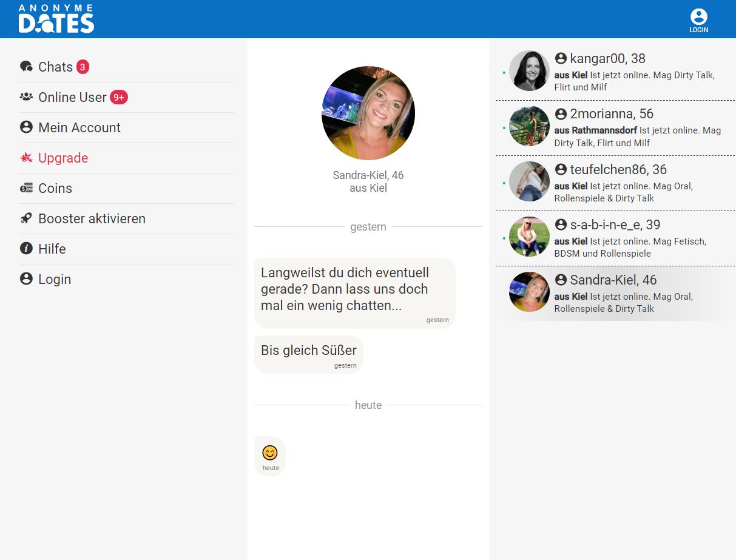This screenshot has height=560, width=736.
Task: Click the "Bis gleich Süßer" message bubble
Action: tap(308, 354)
